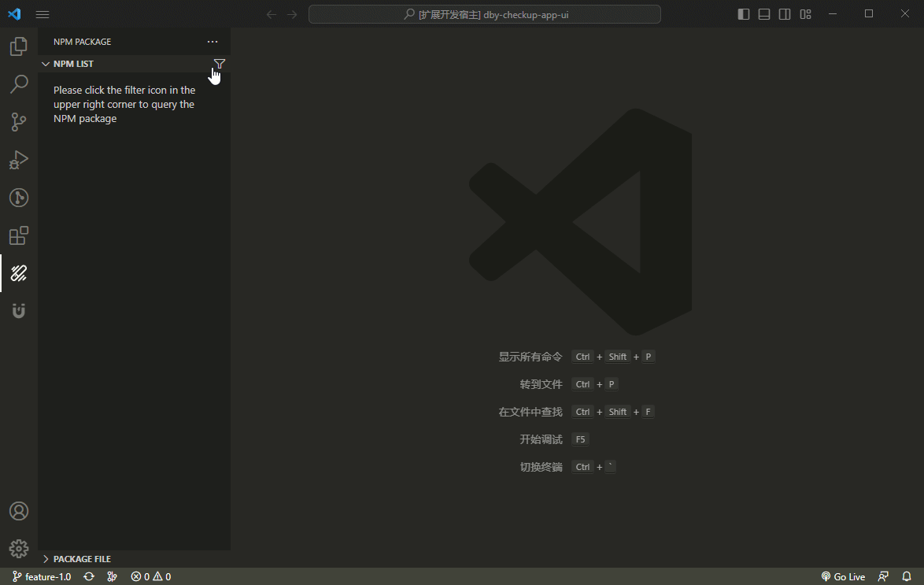Screen dimensions: 924x585
Task: Click Go Live in the status bar
Action: coord(843,577)
